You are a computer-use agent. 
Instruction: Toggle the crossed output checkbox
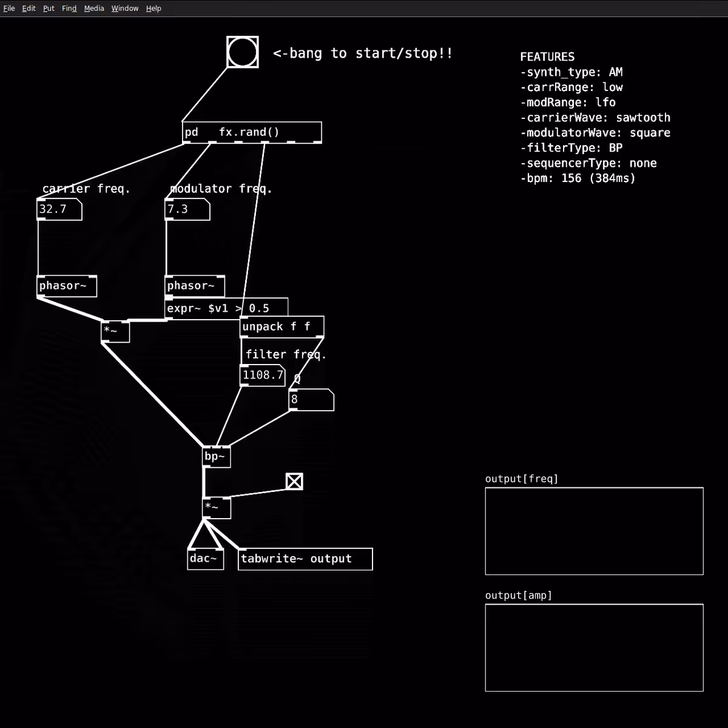pos(294,482)
